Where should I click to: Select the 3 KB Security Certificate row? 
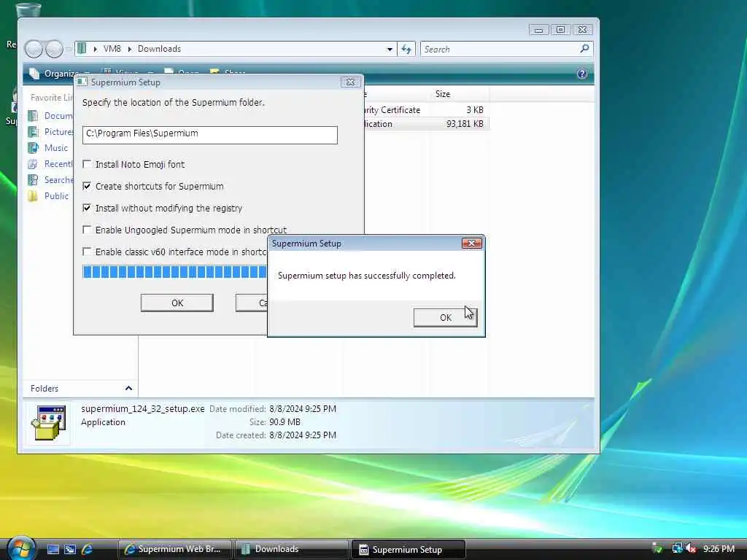pos(425,110)
